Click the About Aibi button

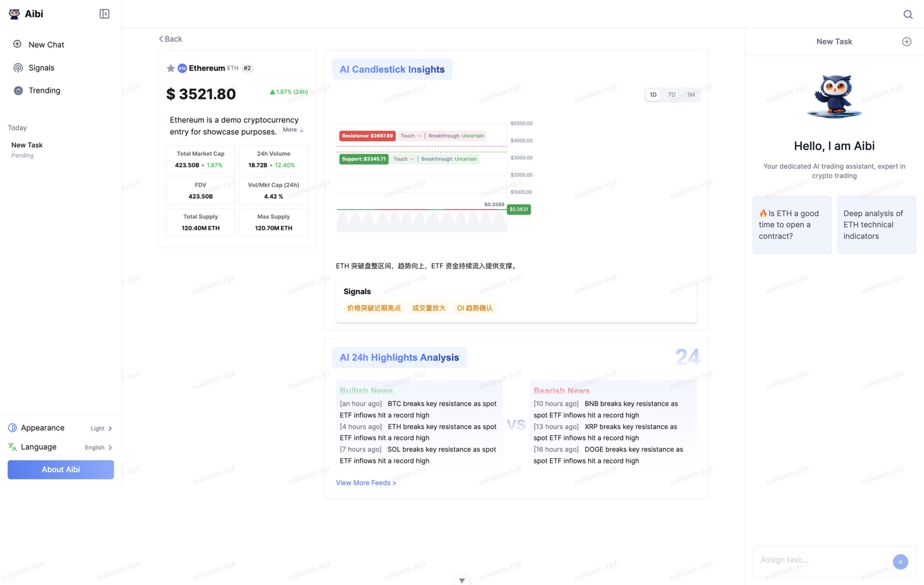pyautogui.click(x=61, y=470)
